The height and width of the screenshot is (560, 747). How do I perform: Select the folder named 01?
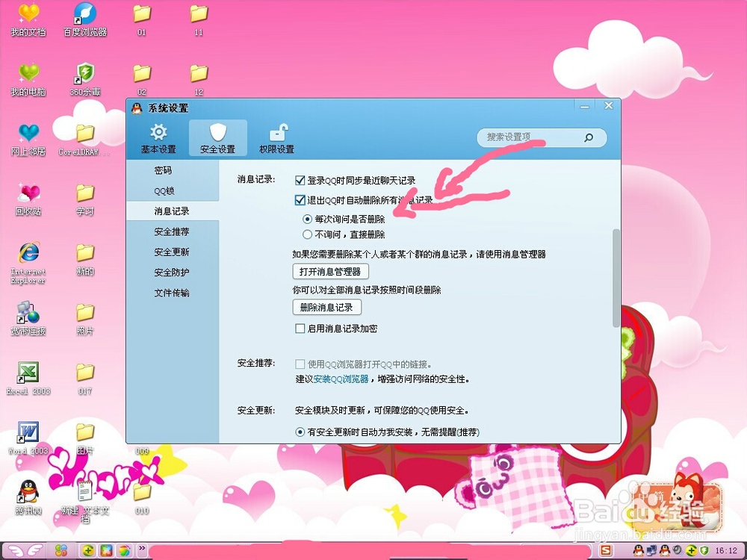141,20
